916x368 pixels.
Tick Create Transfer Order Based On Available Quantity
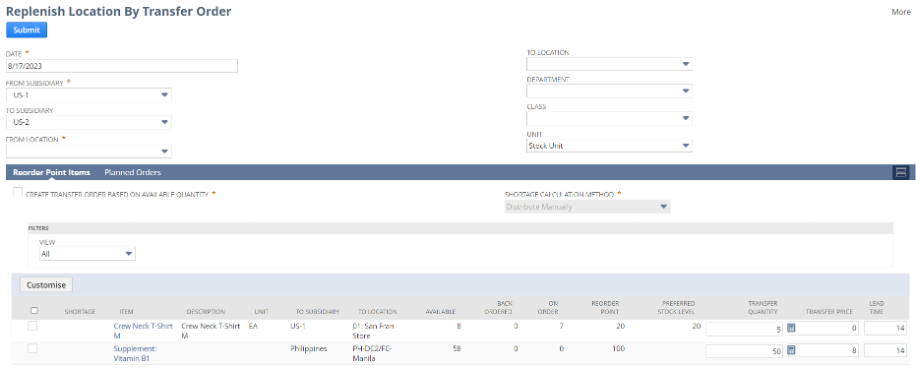(18, 193)
